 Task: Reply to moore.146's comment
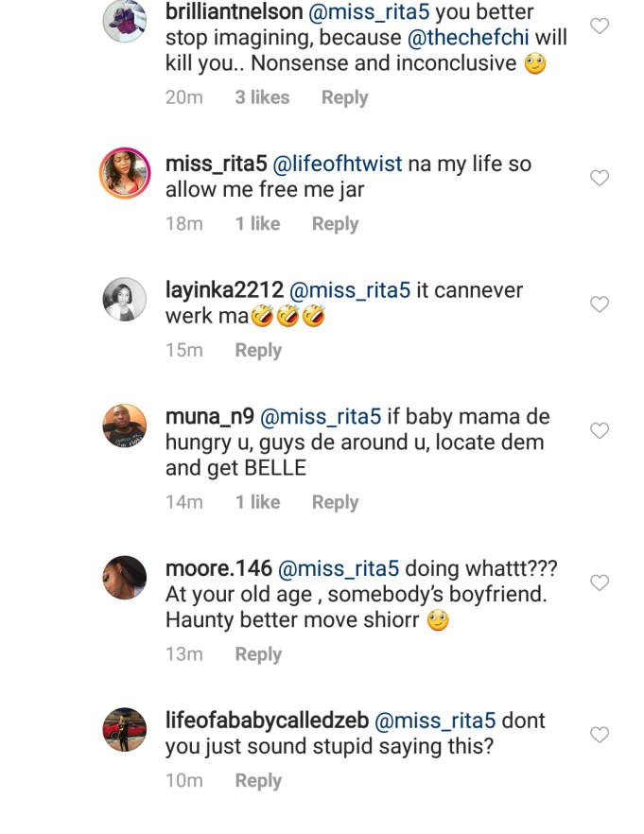(258, 654)
